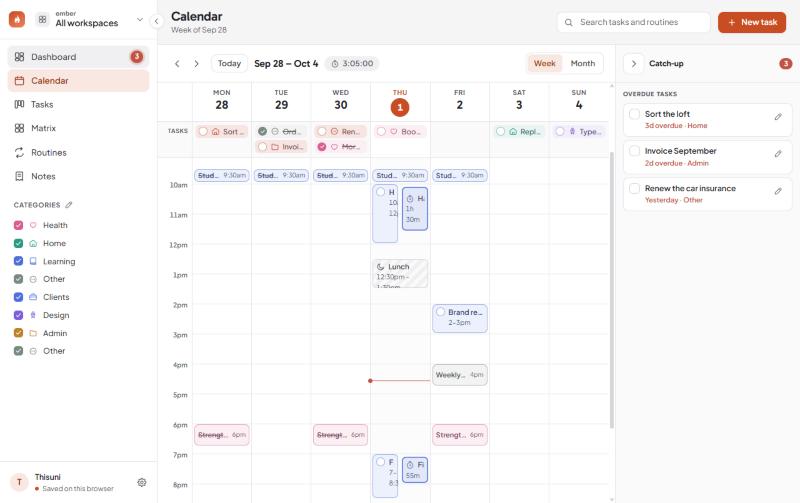
Task: Click the workspace grid icon
Action: 42,19
